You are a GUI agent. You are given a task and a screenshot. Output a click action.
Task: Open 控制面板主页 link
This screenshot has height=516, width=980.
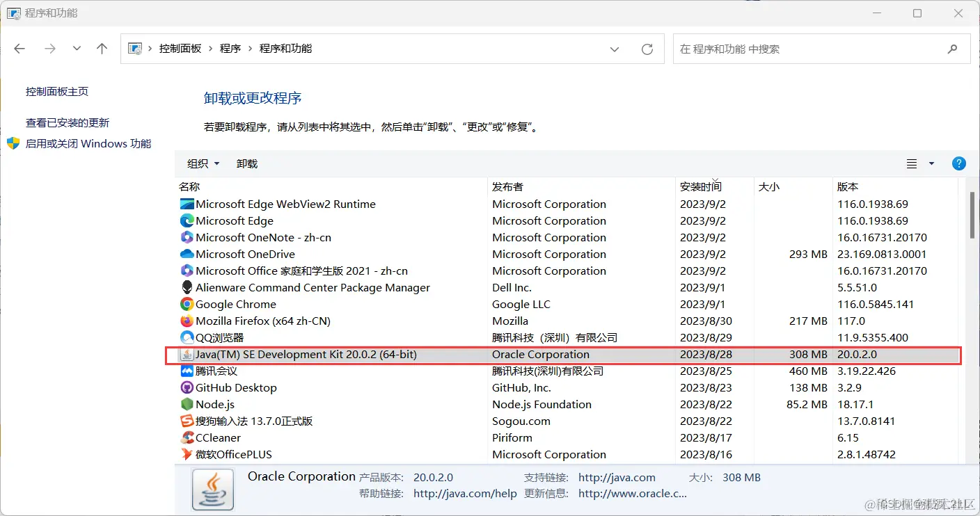[57, 91]
